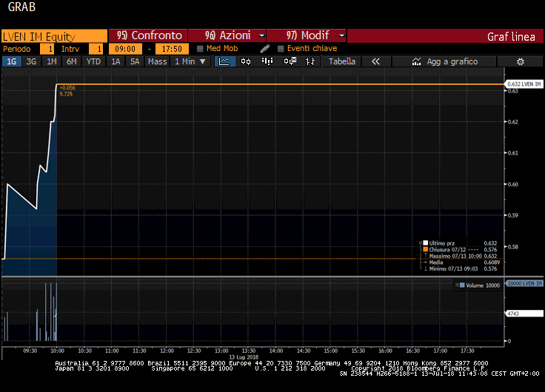The width and height of the screenshot is (545, 392).
Task: Click the Tabella button
Action: tap(342, 61)
